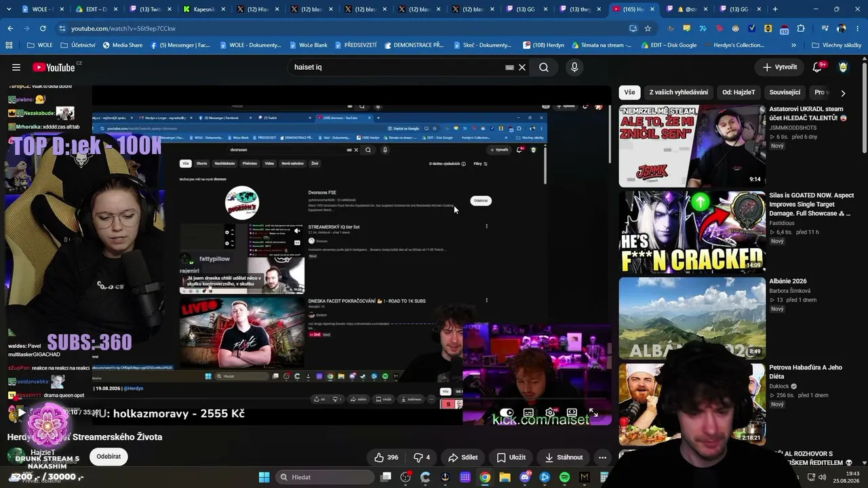Image resolution: width=868 pixels, height=488 pixels.
Task: Switch the player to theater mode
Action: (x=572, y=412)
